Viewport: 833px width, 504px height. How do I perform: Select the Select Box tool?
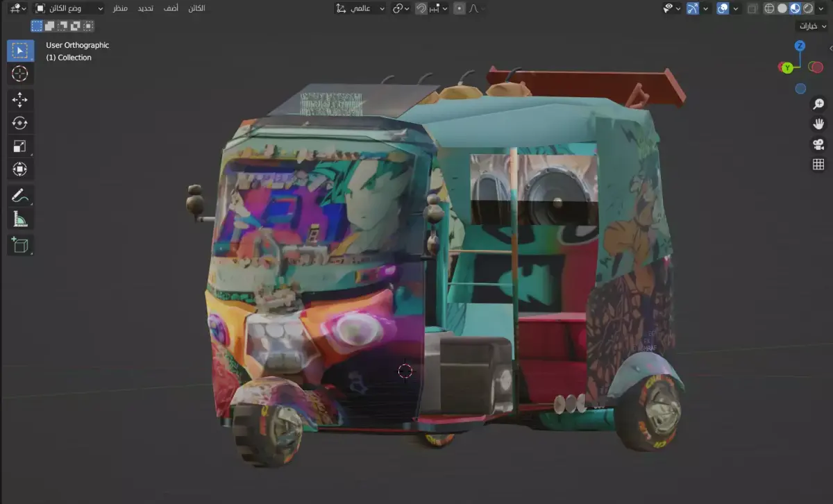(20, 51)
